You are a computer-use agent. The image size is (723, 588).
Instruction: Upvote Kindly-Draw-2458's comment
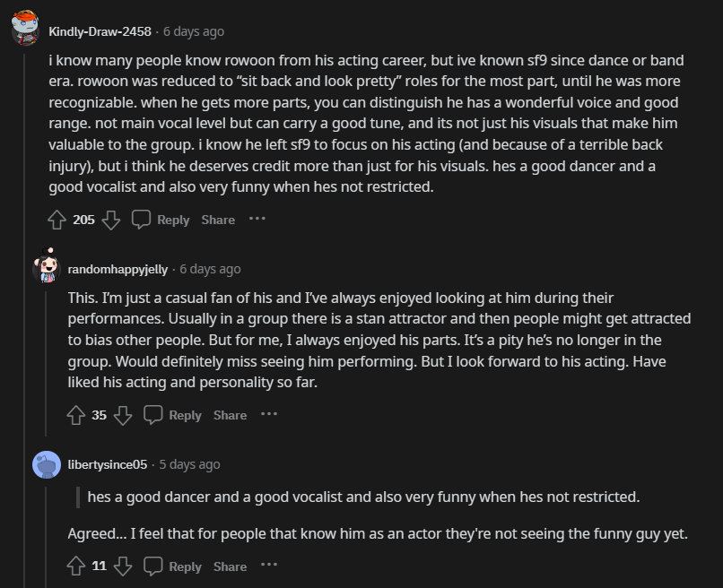[57, 220]
